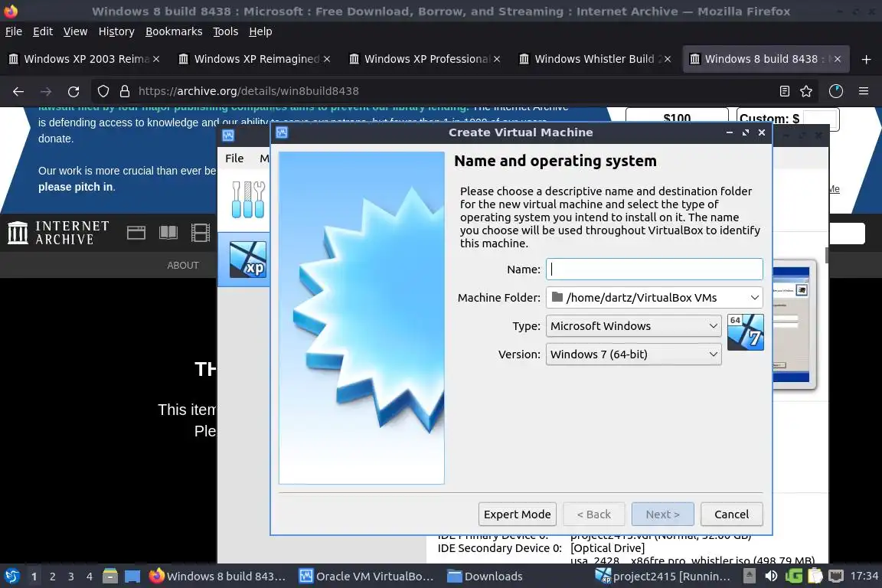Viewport: 882px width, 588px height.
Task: Click ABOUT link on Internet Archive
Action: pyautogui.click(x=183, y=266)
